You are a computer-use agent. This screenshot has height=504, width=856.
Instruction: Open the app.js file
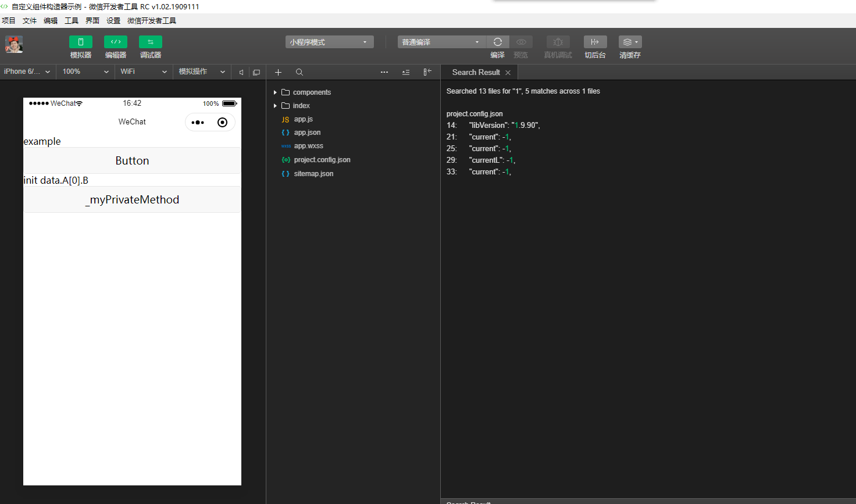coord(303,119)
